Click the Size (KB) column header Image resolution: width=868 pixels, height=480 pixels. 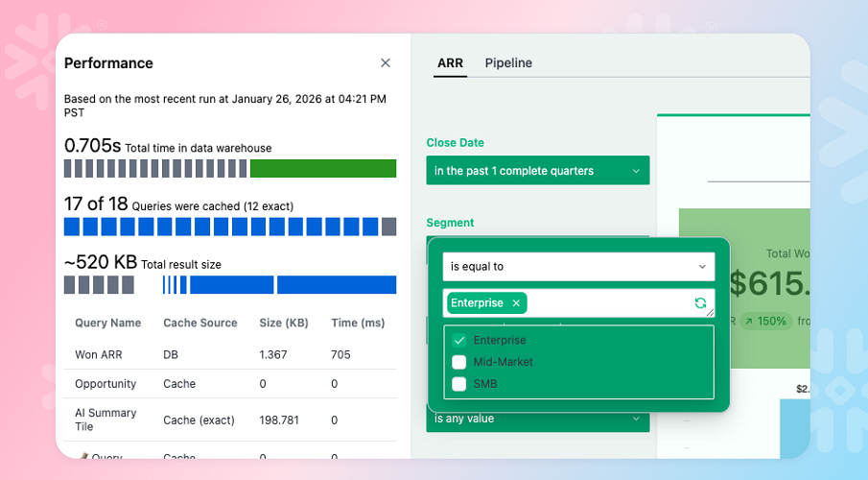[284, 324]
